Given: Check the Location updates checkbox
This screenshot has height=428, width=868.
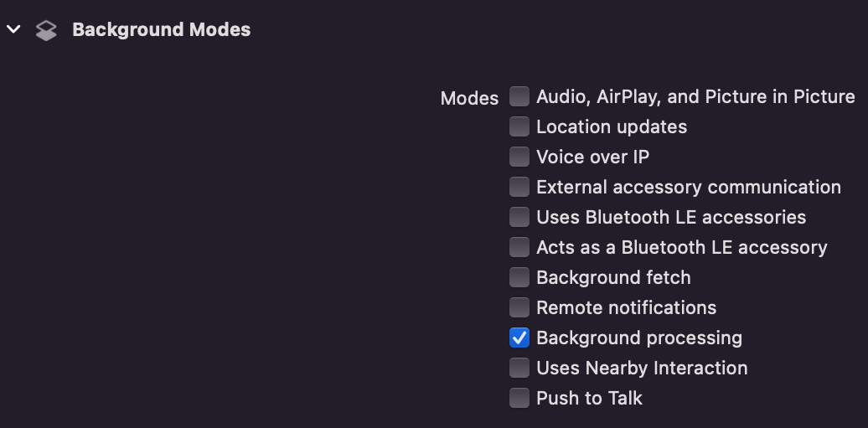Looking at the screenshot, I should tap(520, 126).
